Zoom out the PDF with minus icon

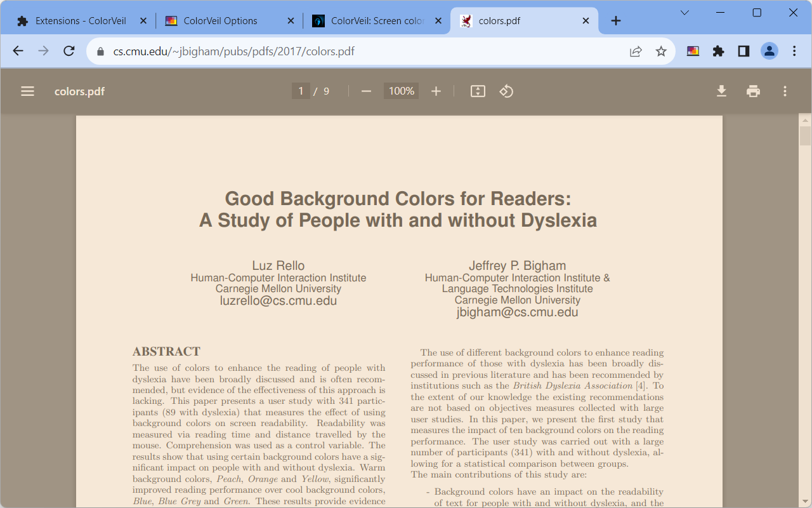point(366,91)
